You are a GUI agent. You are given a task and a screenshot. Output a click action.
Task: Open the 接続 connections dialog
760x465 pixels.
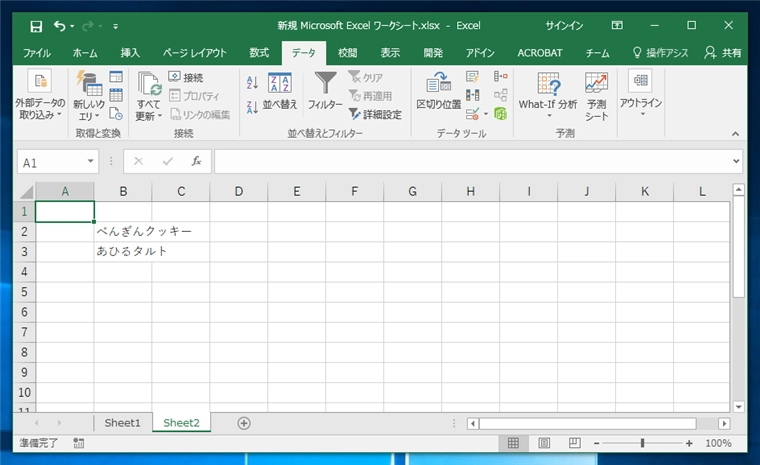(x=186, y=77)
